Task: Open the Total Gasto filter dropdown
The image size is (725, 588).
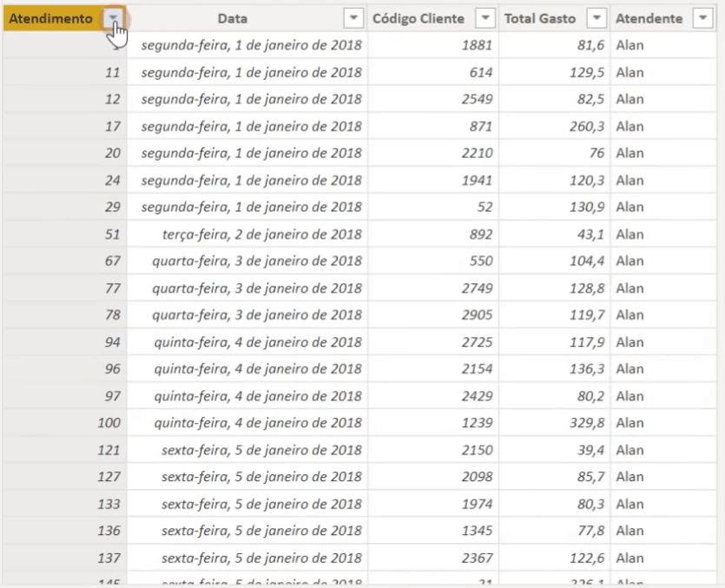Action: tap(596, 18)
